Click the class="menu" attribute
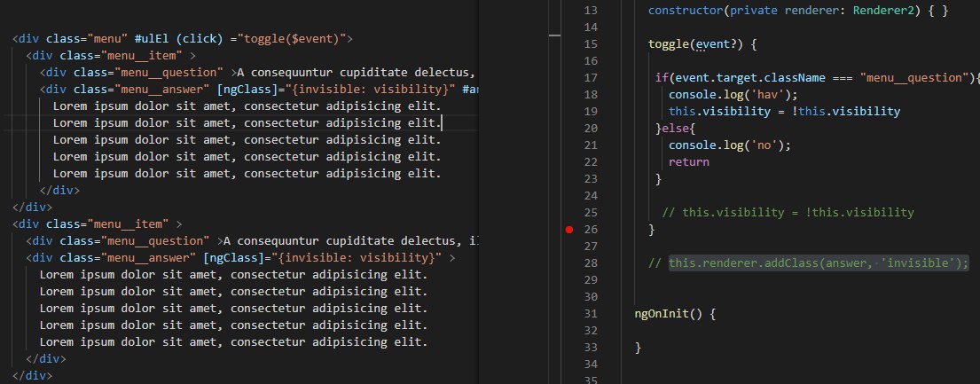 coord(87,39)
